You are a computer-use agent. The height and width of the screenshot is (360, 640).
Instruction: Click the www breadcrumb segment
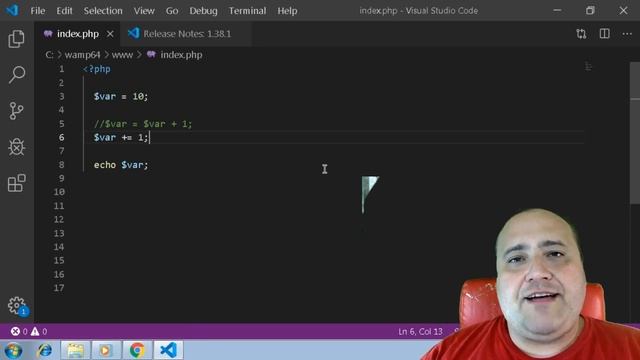(x=122, y=55)
